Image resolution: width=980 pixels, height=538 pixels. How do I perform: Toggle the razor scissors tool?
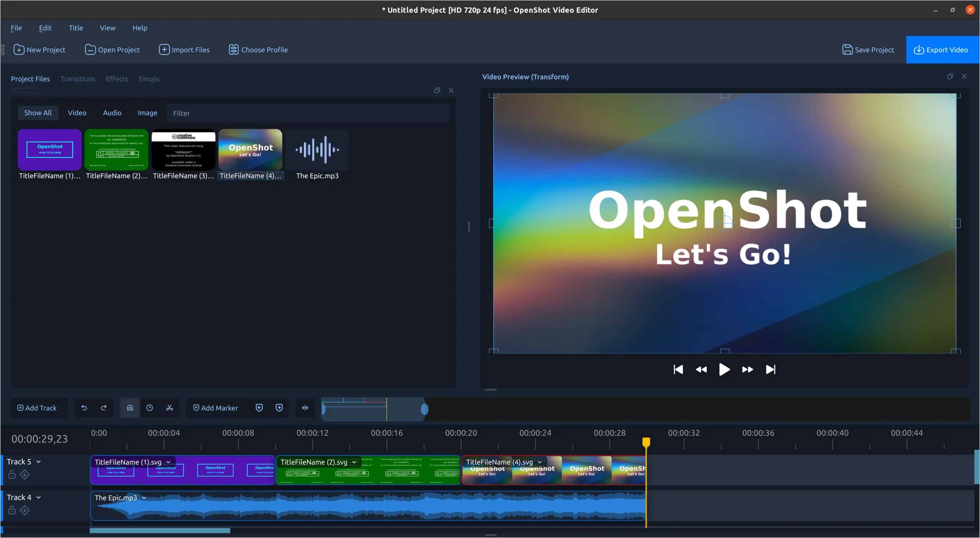click(170, 408)
